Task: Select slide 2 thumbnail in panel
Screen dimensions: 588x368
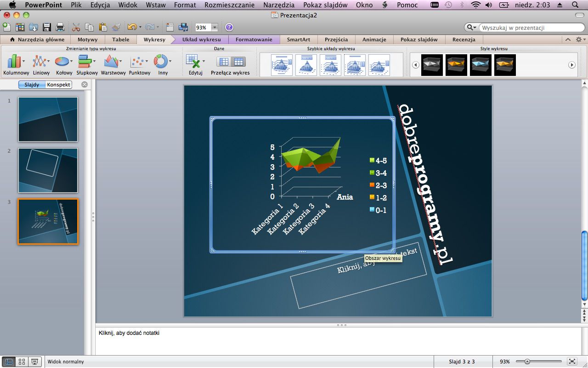Action: coord(48,170)
